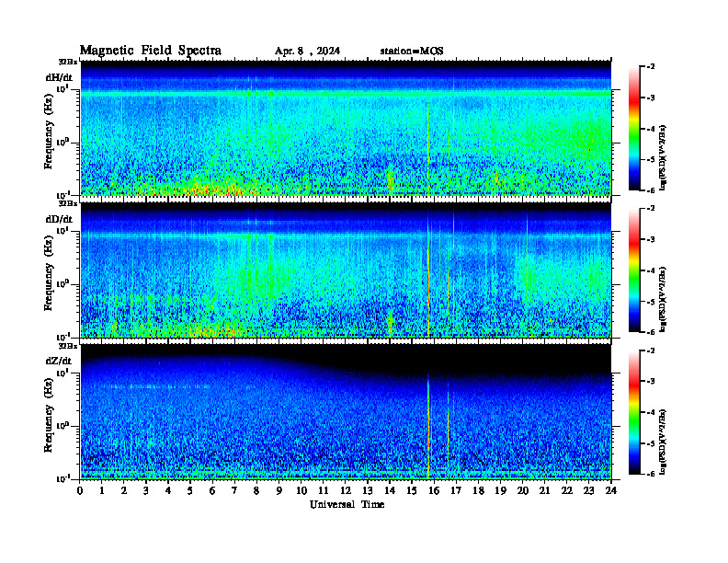Click the color scale bar beside dD/dt
This screenshot has width=728, height=563.
(634, 270)
